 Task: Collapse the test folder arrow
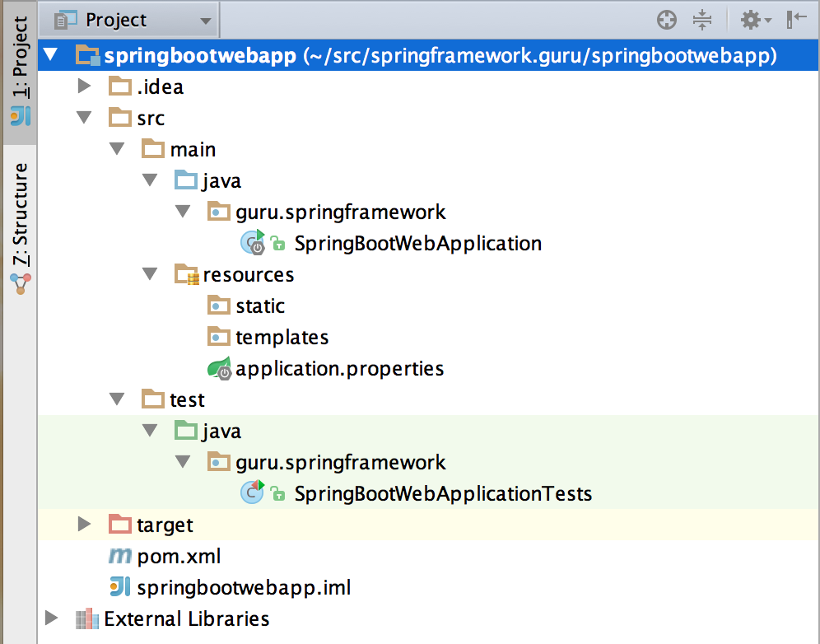click(x=117, y=399)
